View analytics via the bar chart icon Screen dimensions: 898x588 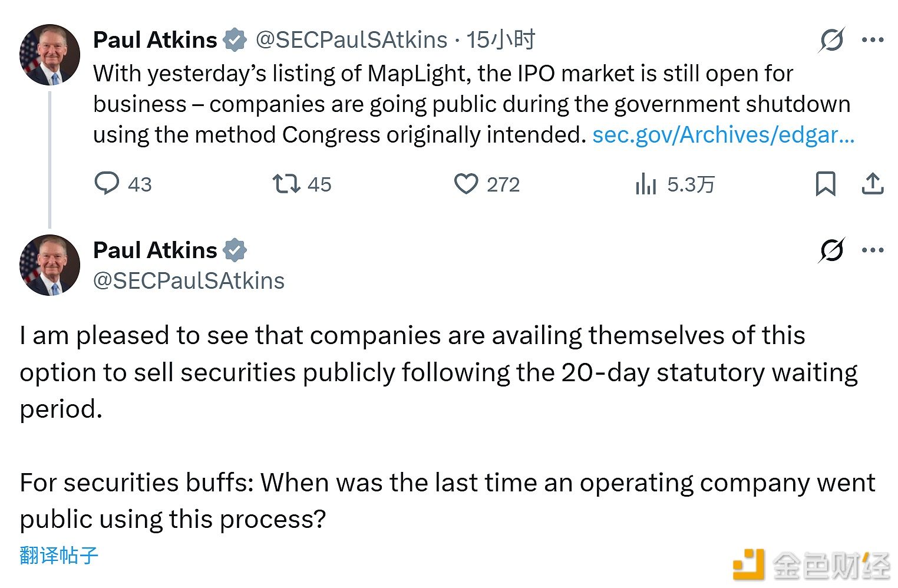click(646, 184)
